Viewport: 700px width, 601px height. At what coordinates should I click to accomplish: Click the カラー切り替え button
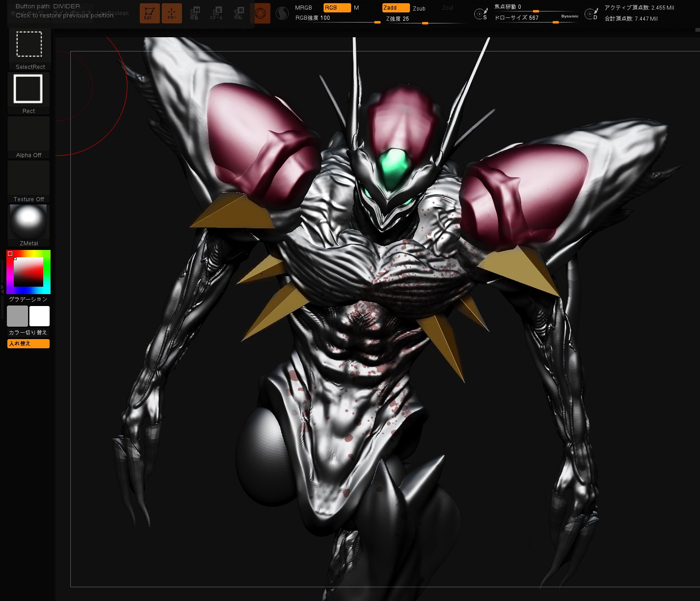click(28, 332)
